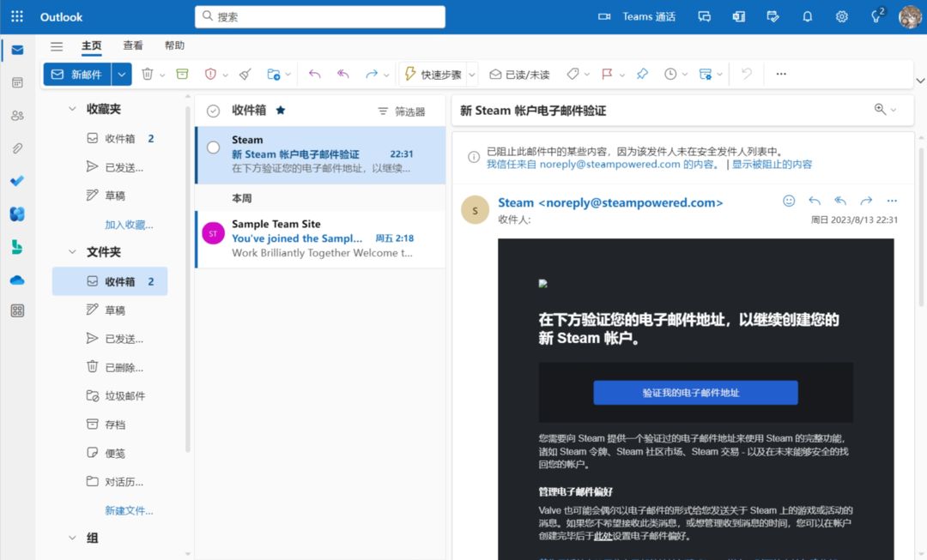Viewport: 927px width, 560px height.
Task: Open Categorize tag dropdown arrow
Action: [586, 75]
